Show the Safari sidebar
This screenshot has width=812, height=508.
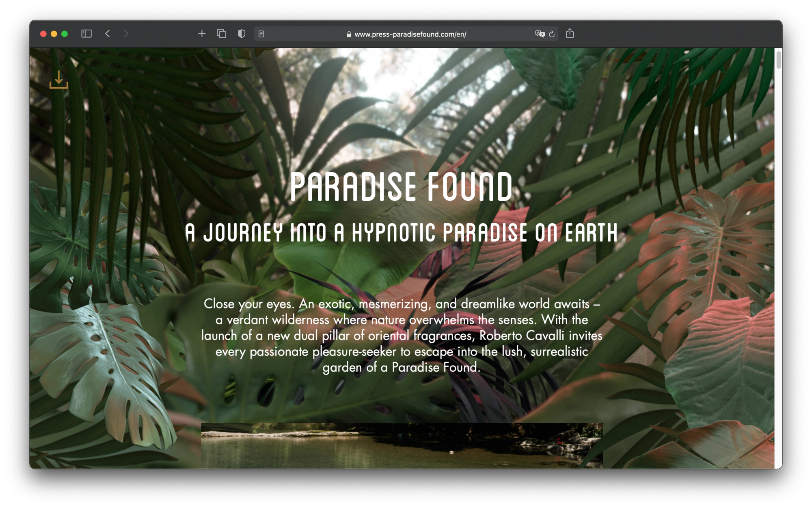tap(86, 34)
